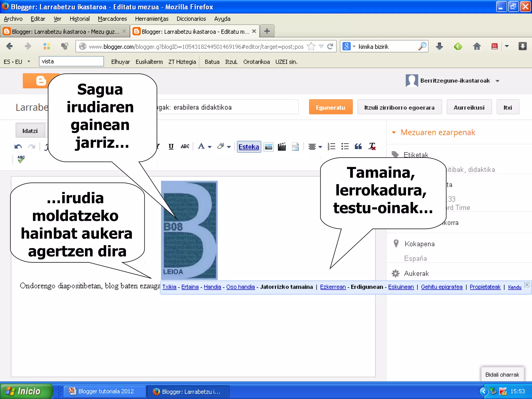The image size is (532, 399).
Task: Expand the Berritzegune-ikastaroak account menu
Action: tap(497, 81)
